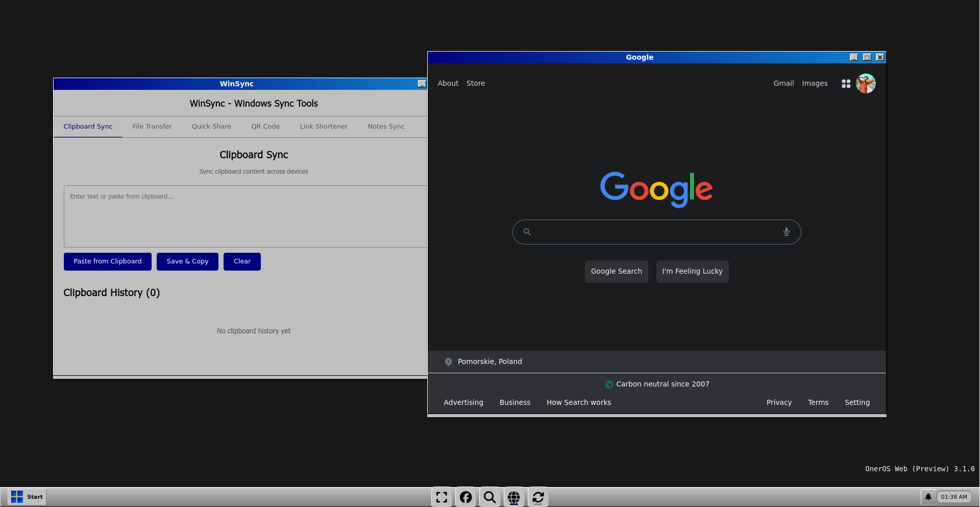Close the Google window
Image resolution: width=980 pixels, height=507 pixels.
(880, 57)
